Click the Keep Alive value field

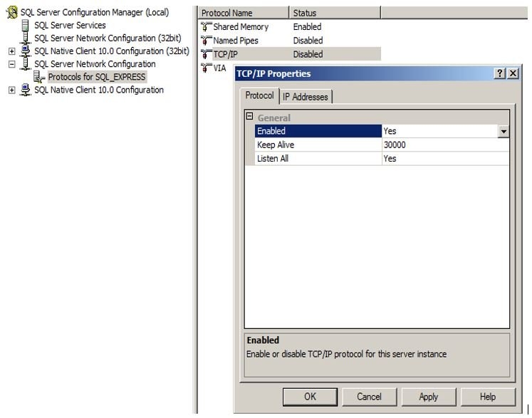[x=445, y=145]
